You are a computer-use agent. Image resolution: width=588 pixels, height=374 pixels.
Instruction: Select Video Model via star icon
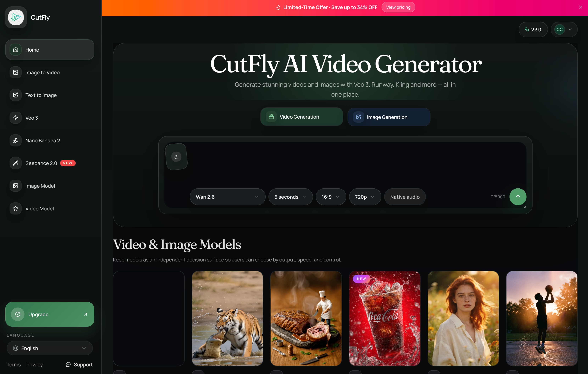click(x=40, y=208)
